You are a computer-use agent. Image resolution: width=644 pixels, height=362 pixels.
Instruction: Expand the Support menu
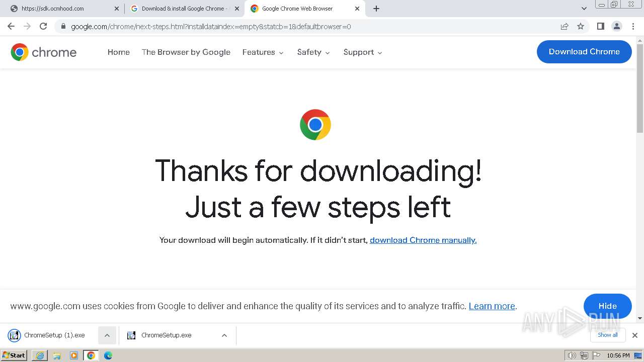[x=363, y=52]
